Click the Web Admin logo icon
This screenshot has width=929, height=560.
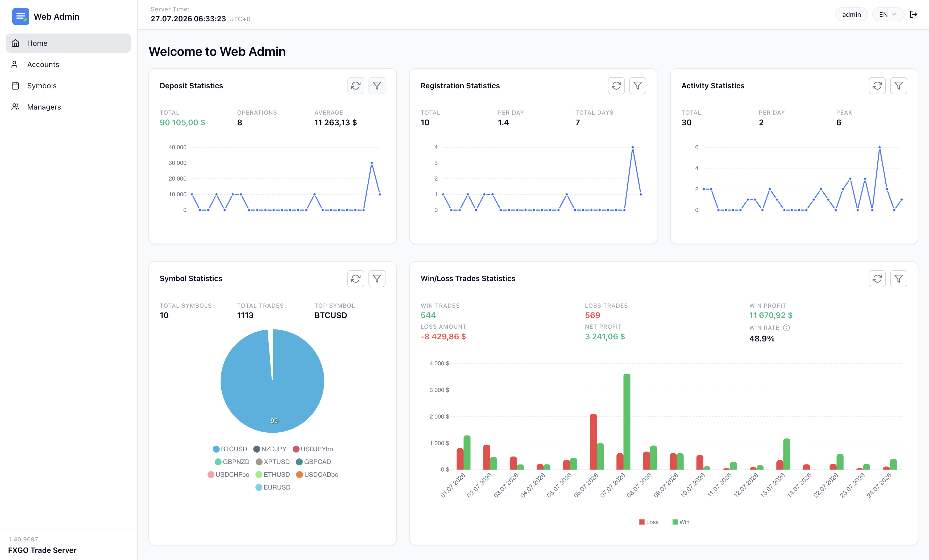[20, 16]
